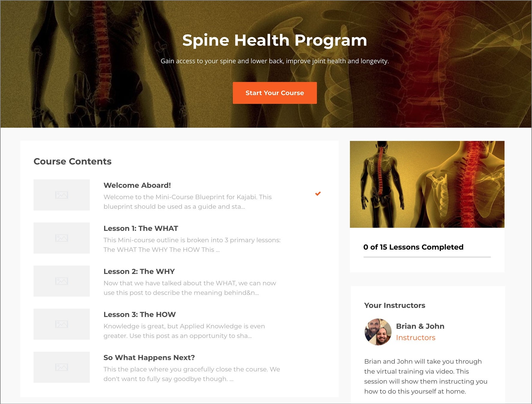The width and height of the screenshot is (532, 404).
Task: Click the Spine Health Program heading
Action: coord(275,40)
